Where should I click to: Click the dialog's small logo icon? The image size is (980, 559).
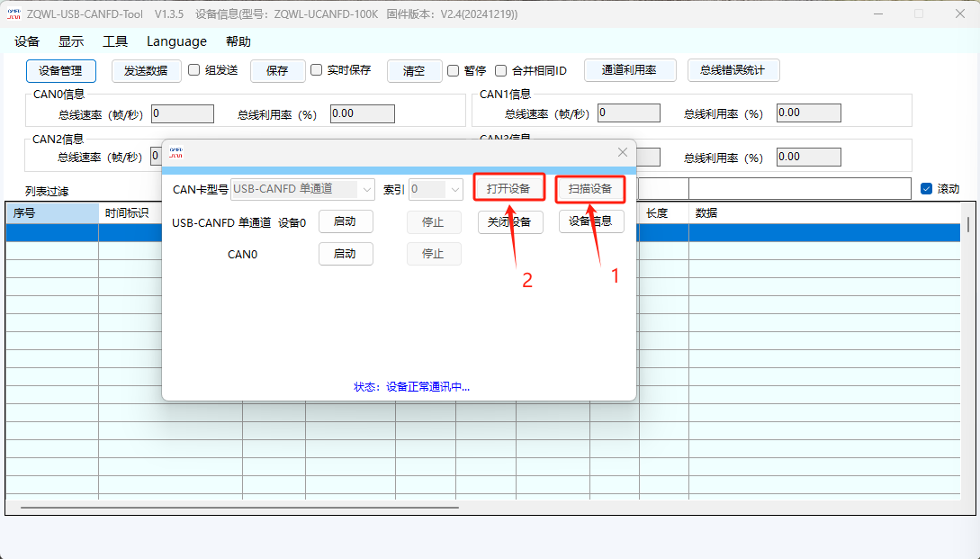click(x=176, y=153)
